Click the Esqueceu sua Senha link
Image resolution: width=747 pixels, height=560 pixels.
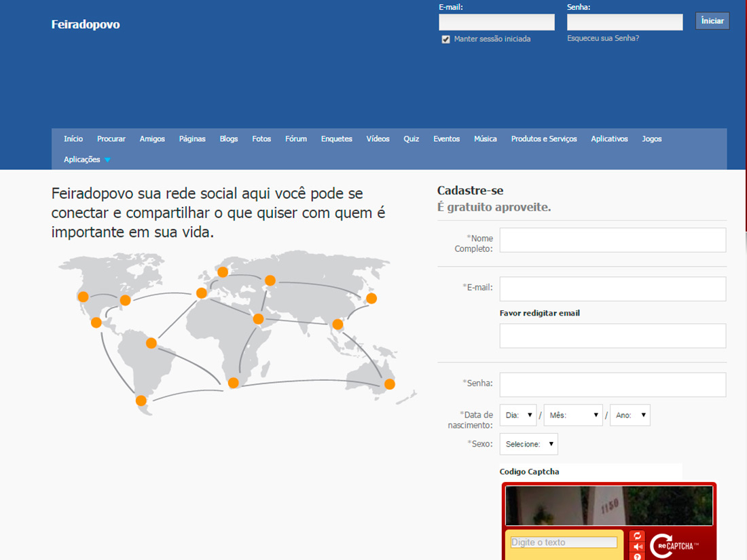[x=603, y=39]
